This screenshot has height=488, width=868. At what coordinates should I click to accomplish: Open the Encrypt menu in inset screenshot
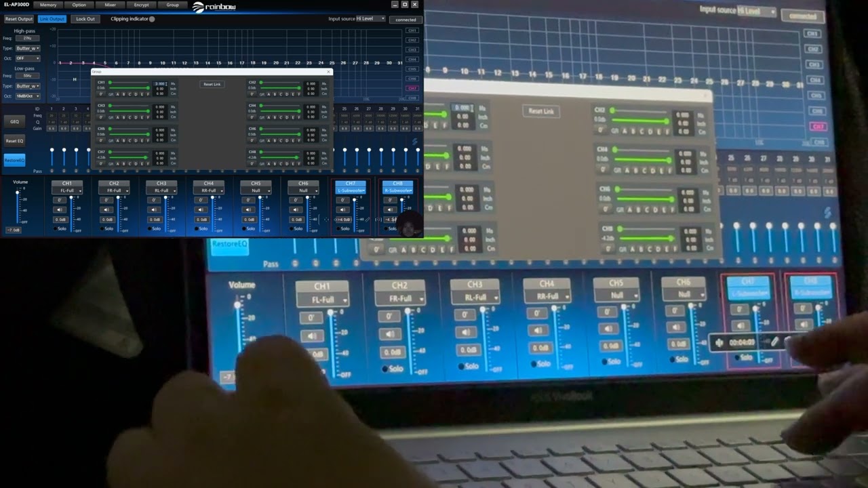point(141,5)
